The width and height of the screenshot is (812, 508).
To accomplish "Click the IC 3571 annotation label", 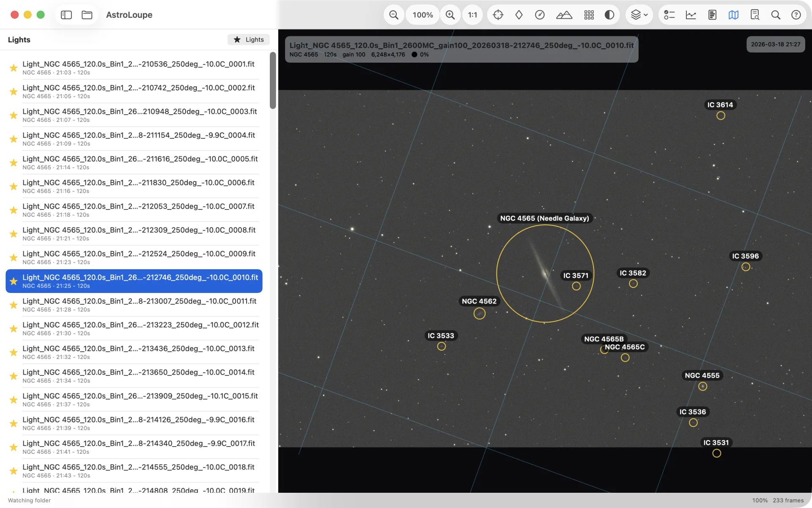I will tap(576, 276).
